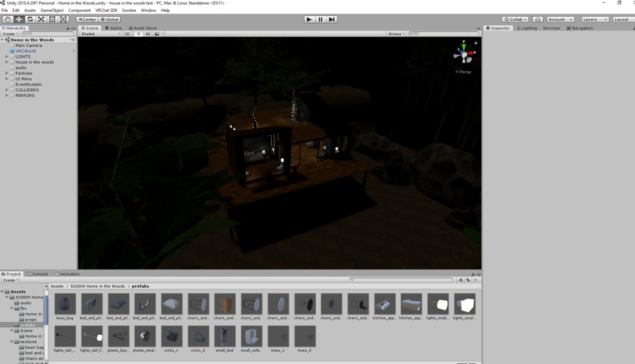Toggle scene lighting in the Scene view bar
This screenshot has width=635, height=364.
[137, 33]
